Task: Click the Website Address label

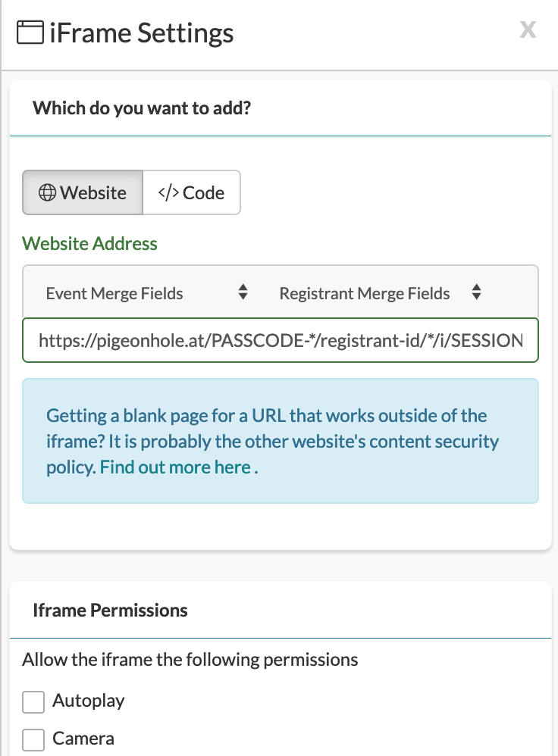Action: coord(89,244)
